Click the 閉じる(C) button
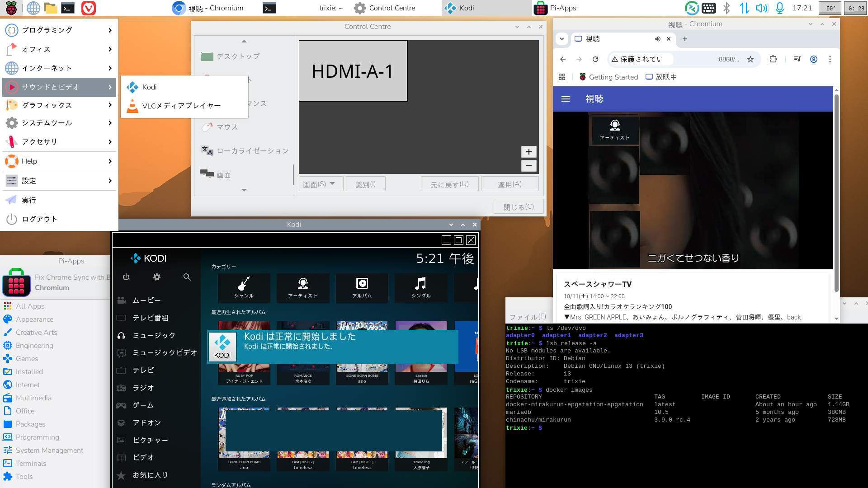868x488 pixels. click(518, 206)
